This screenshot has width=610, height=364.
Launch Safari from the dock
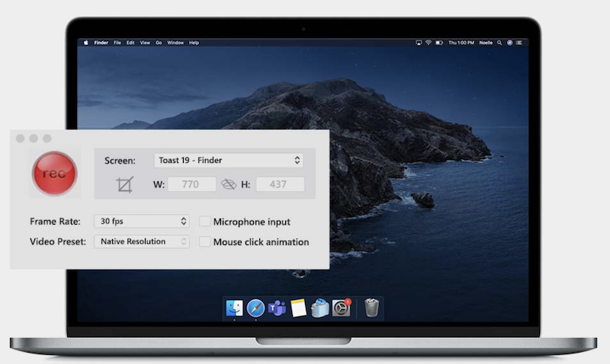tap(255, 308)
